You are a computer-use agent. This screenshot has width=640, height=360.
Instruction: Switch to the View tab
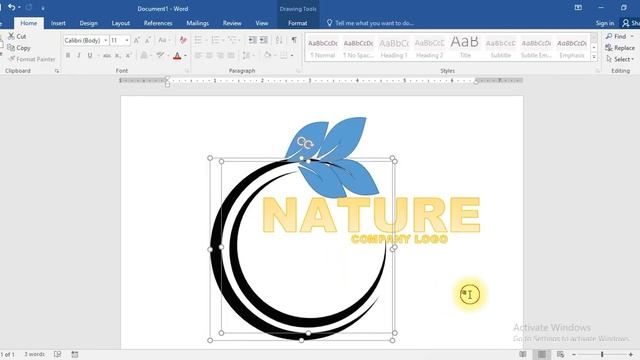pyautogui.click(x=262, y=23)
